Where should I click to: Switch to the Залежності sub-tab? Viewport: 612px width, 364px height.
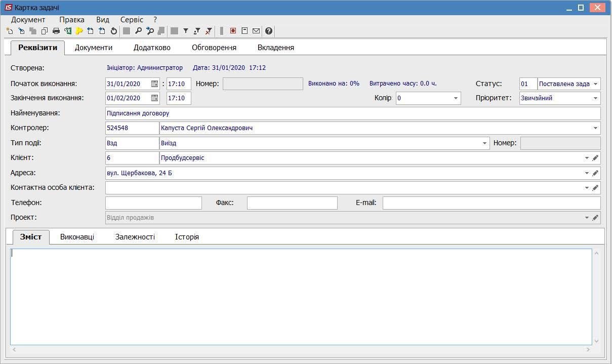pos(135,237)
